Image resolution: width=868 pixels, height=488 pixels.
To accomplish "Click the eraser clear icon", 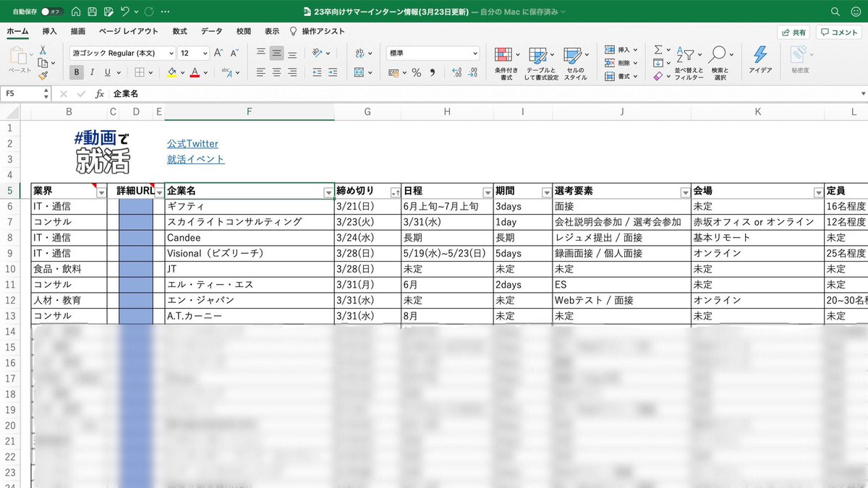I will [658, 76].
